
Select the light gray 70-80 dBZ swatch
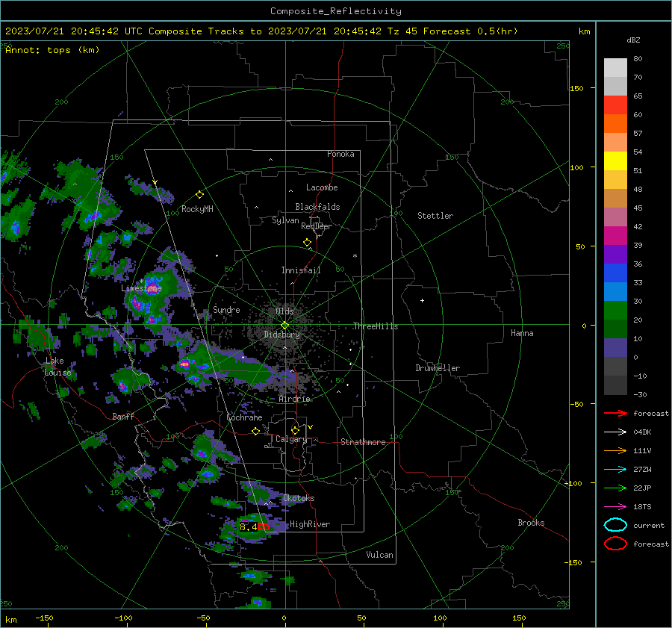(615, 68)
